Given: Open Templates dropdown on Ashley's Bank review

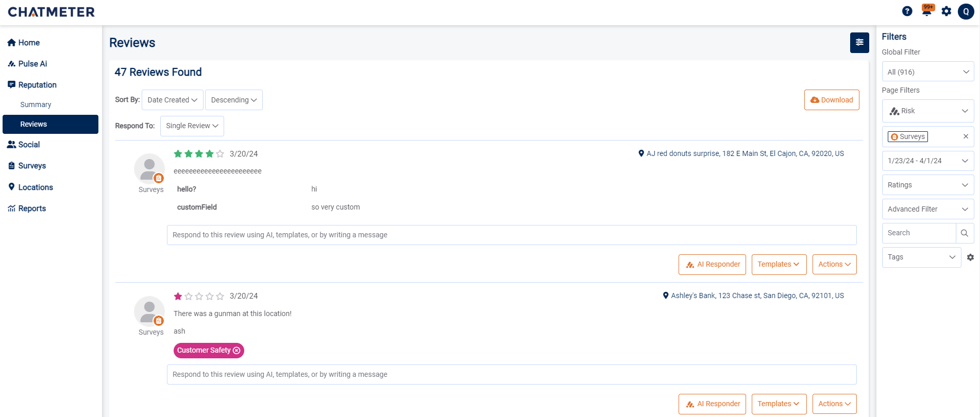Looking at the screenshot, I should tap(779, 404).
